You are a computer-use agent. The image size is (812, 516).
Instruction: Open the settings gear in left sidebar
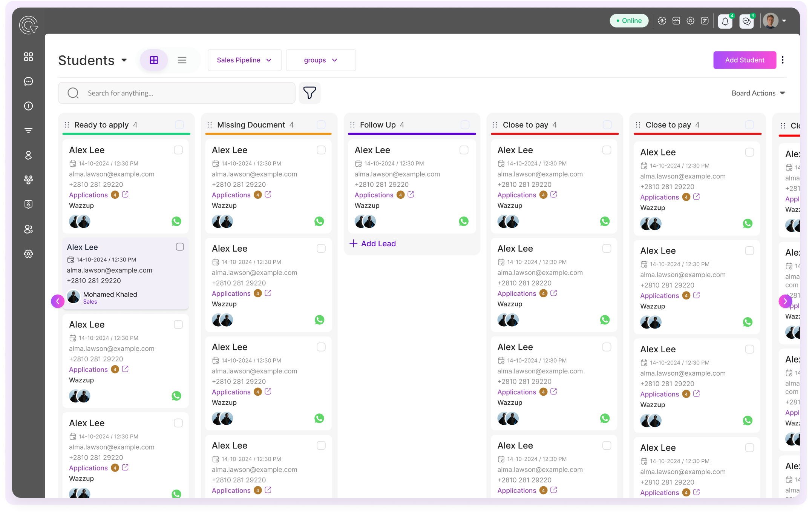pos(28,254)
